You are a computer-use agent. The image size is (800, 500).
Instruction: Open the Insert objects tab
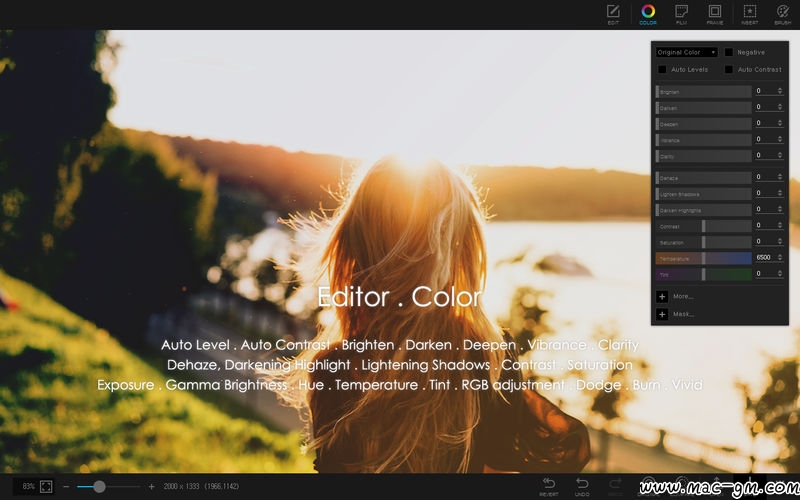coord(749,14)
